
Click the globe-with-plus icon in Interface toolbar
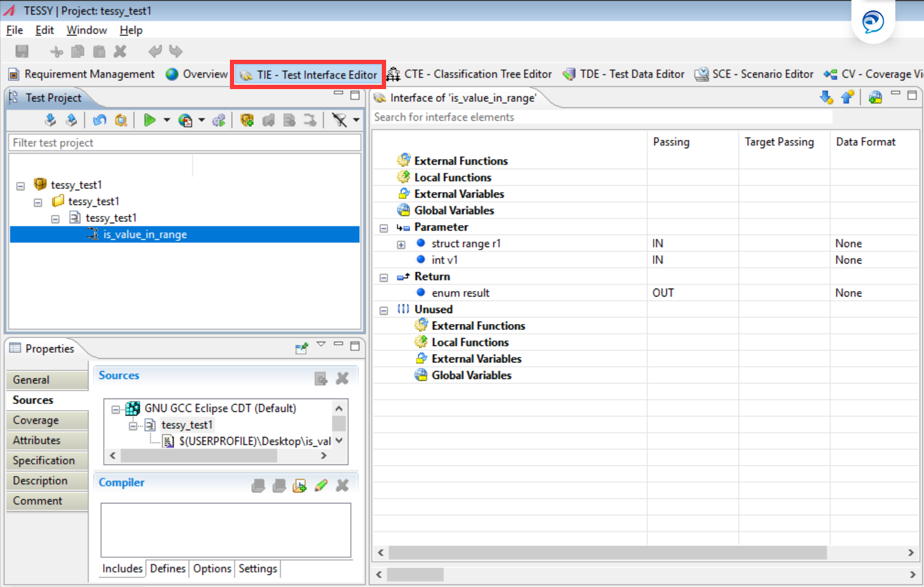[875, 97]
